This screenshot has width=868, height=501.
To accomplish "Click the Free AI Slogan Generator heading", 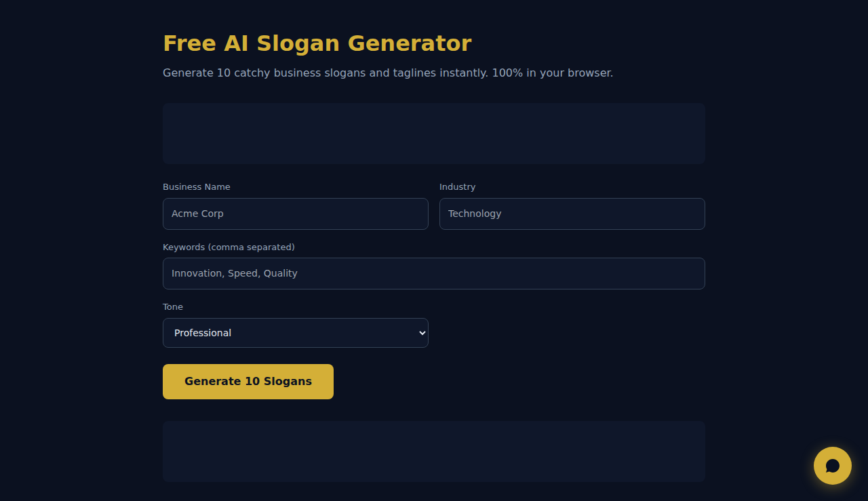I will point(317,43).
